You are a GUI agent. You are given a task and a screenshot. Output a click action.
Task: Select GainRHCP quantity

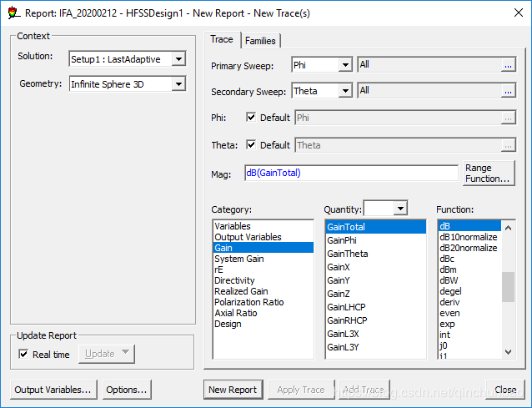pos(376,320)
